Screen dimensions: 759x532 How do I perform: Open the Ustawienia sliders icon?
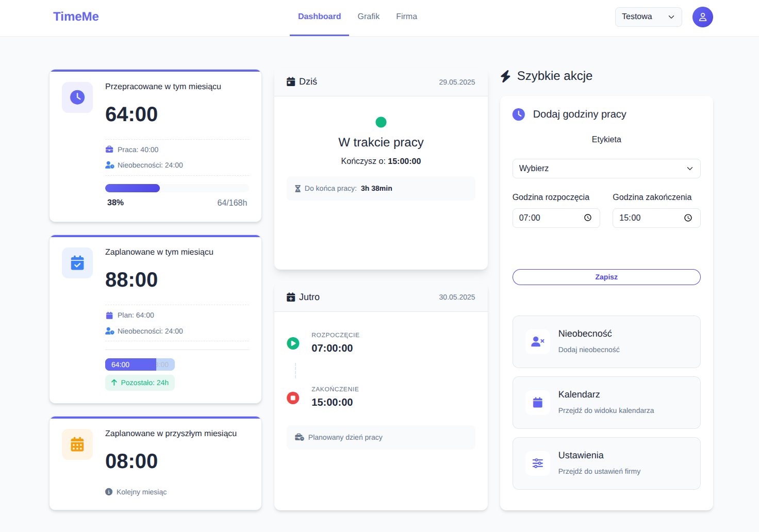coord(537,463)
